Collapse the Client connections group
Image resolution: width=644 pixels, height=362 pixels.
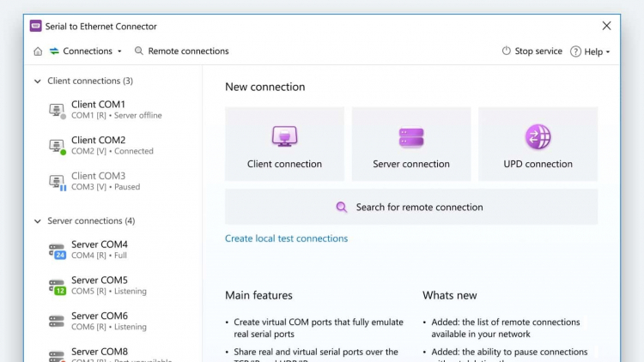tap(38, 81)
